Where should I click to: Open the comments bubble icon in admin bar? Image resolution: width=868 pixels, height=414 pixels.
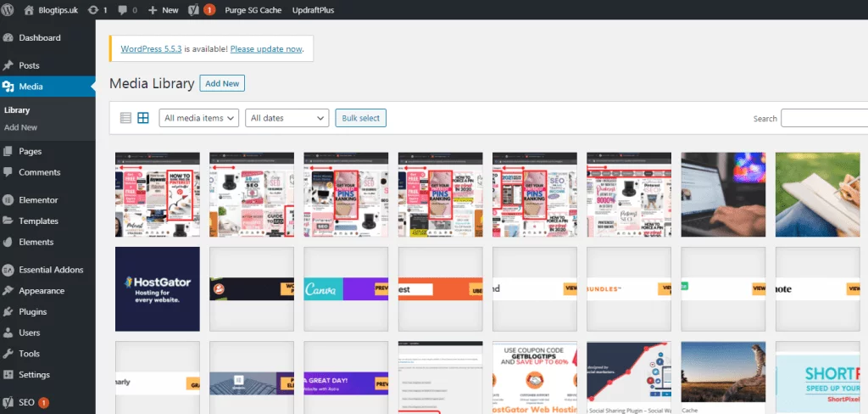124,10
